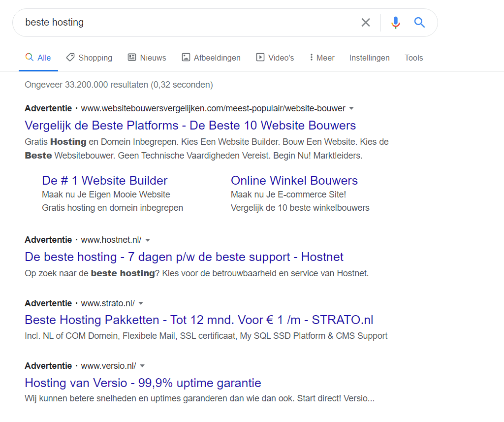Click the websitebouwersvergelijken.com URL text
Image resolution: width=504 pixels, height=422 pixels.
(213, 108)
